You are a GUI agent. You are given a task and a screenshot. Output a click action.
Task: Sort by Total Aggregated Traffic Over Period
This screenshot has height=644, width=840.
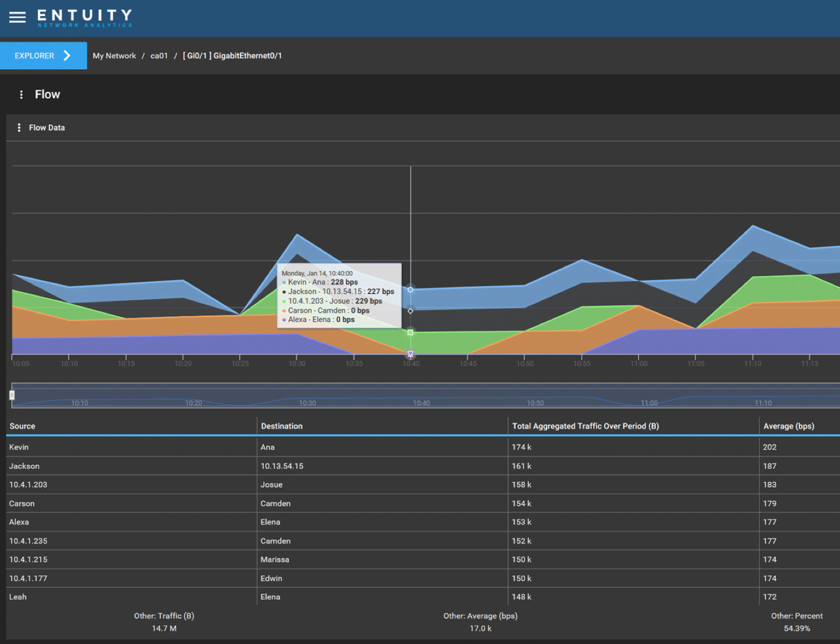tap(585, 425)
